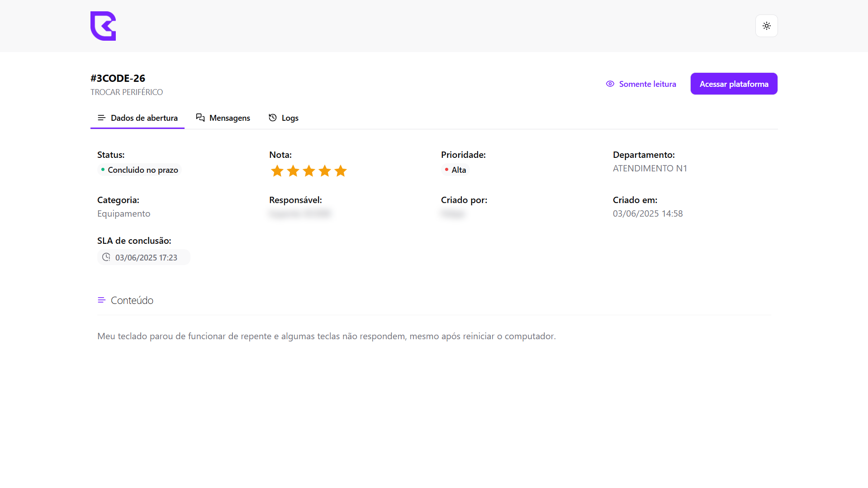This screenshot has width=868, height=488.
Task: Open the Logs tab
Action: pos(284,118)
